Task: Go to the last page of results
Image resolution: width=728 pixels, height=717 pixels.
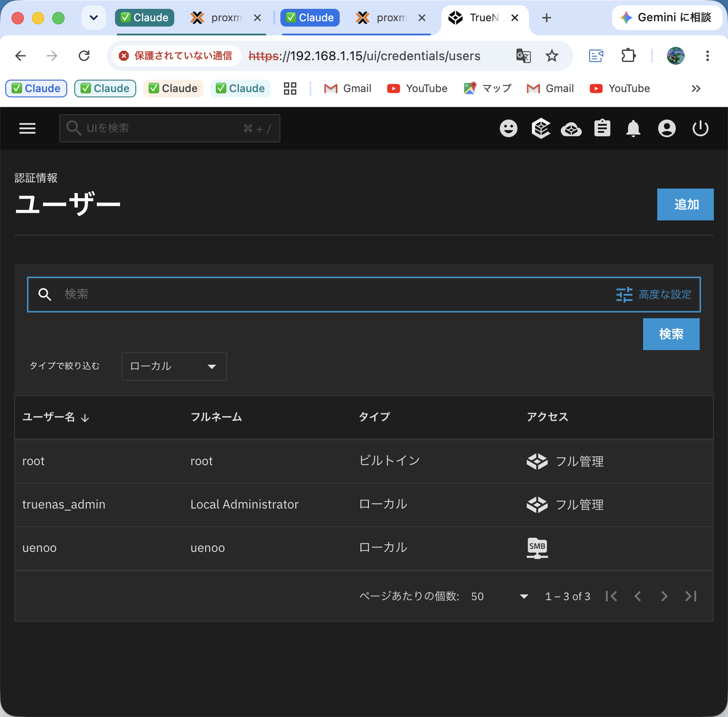Action: 691,596
